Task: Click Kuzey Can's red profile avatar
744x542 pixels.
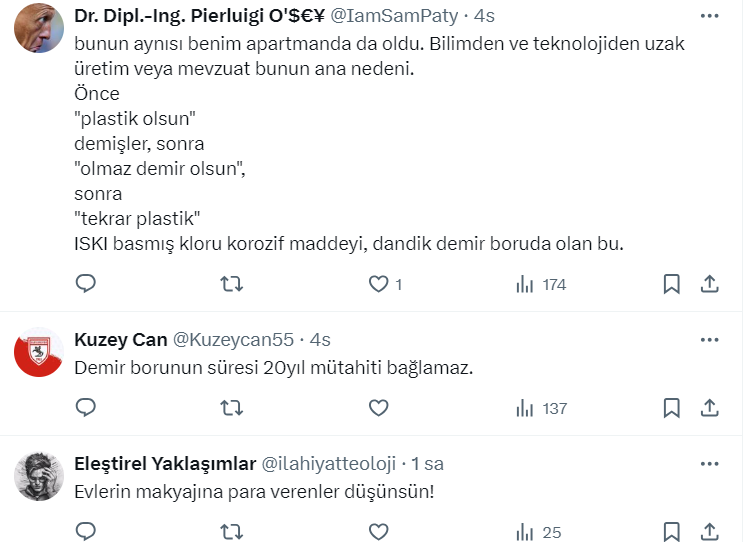Action: click(x=39, y=351)
